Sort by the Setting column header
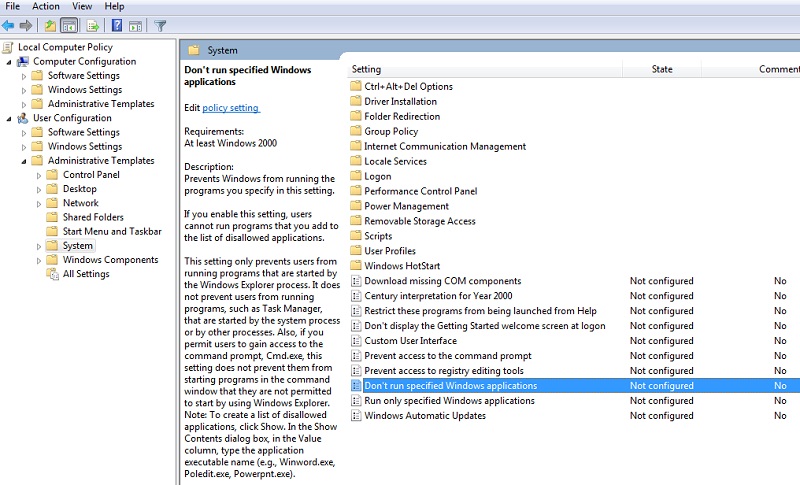Image resolution: width=800 pixels, height=485 pixels. tap(485, 69)
